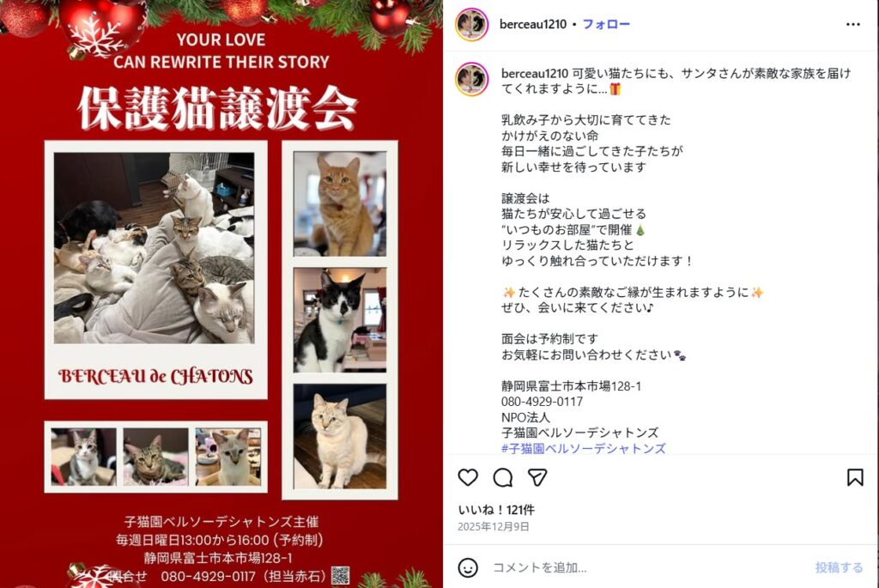Click the orange tabby cat photo
The width and height of the screenshot is (879, 588).
340,203
